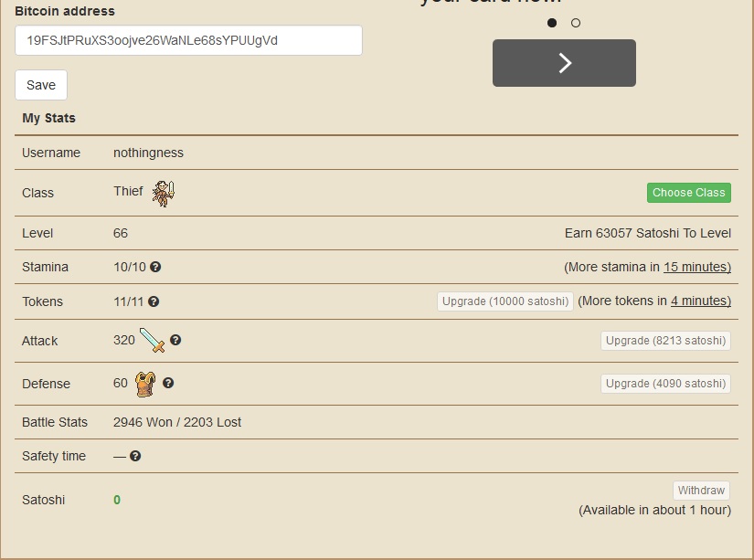Screen dimensions: 754x560
Task: Click the class name 'Thief'
Action: (128, 191)
